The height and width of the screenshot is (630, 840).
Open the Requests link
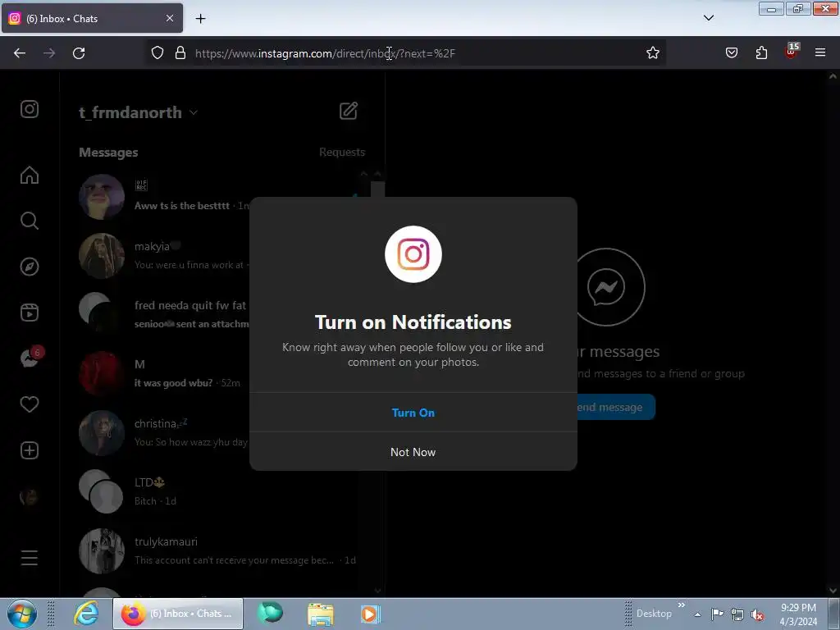click(342, 152)
